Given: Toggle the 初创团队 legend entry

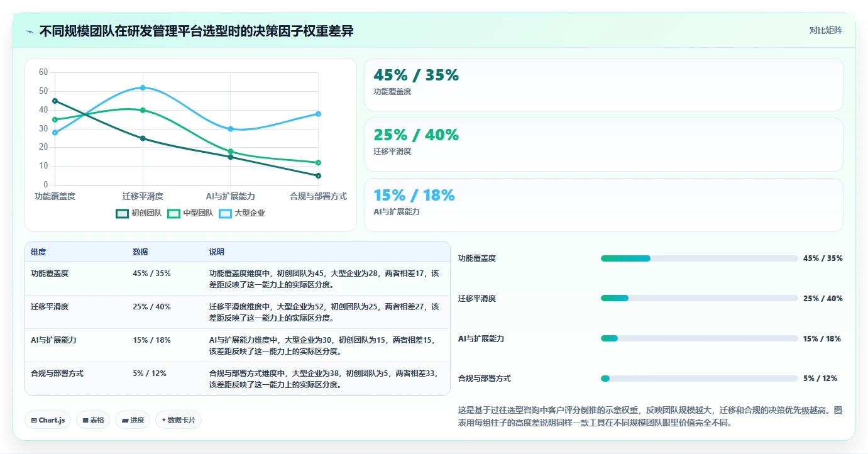Looking at the screenshot, I should (x=139, y=213).
